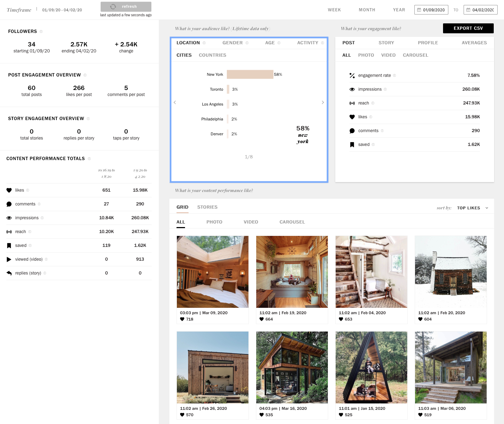This screenshot has height=424, width=504.
Task: Click info icon next to LOCATION tab
Action: [204, 43]
